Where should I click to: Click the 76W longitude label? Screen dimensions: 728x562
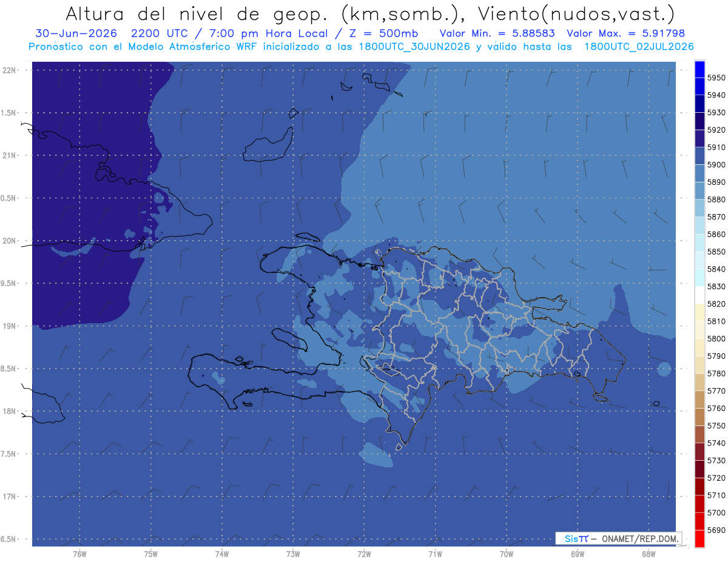[x=79, y=554]
